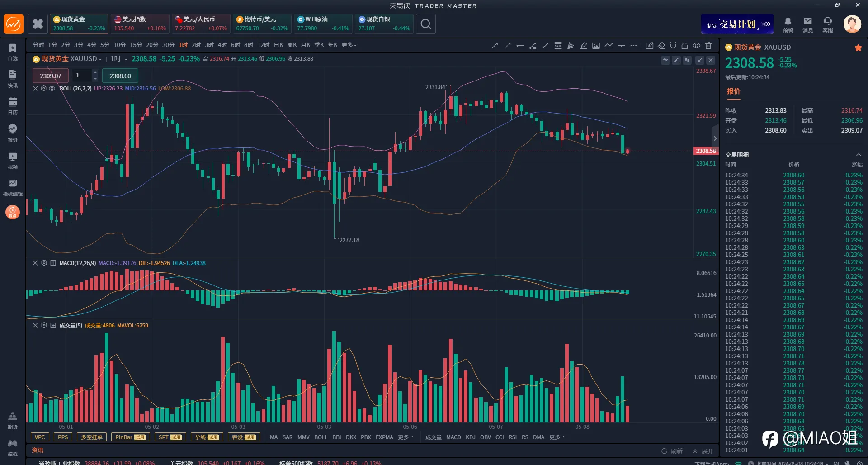Toggle the MACD indicator settings gear
This screenshot has width=868, height=465.
pos(44,263)
